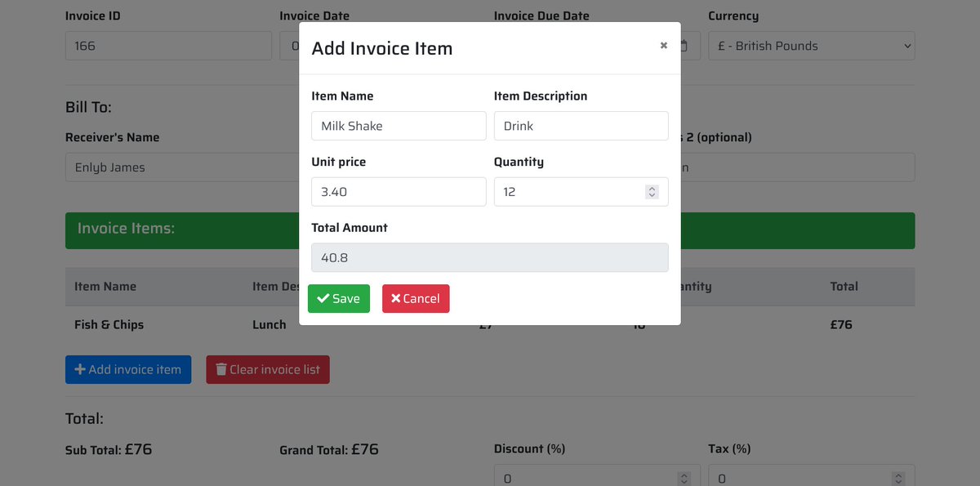Click the Add invoice item button
980x486 pixels.
point(128,369)
